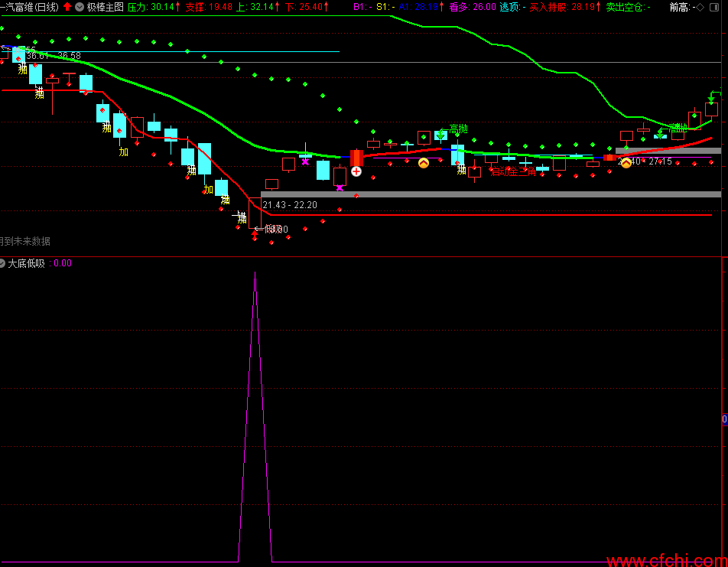Click the 大底低吸 sub-chart title
Viewport: 728px width, 567px height.
point(27,263)
